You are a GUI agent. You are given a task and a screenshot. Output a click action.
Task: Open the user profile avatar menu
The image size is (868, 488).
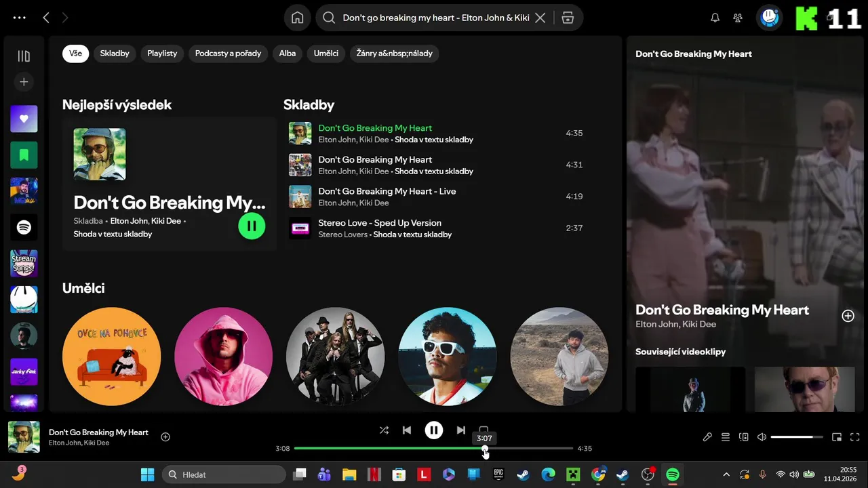coord(769,18)
